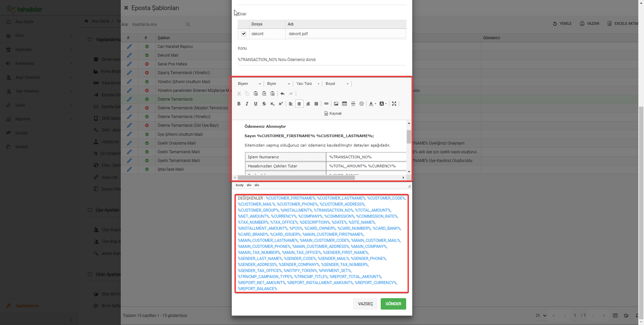Toggle status of Sanal Pos Hatası

pos(147,64)
